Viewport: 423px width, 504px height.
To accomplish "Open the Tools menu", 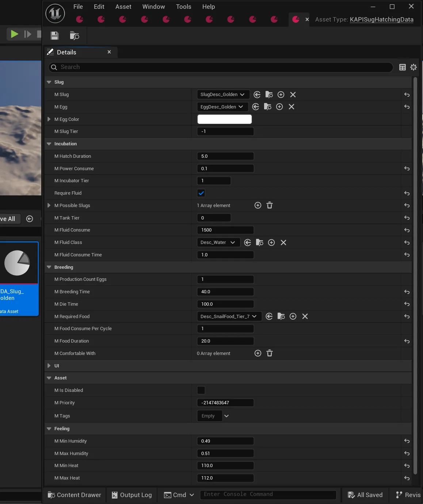I will coord(184,7).
